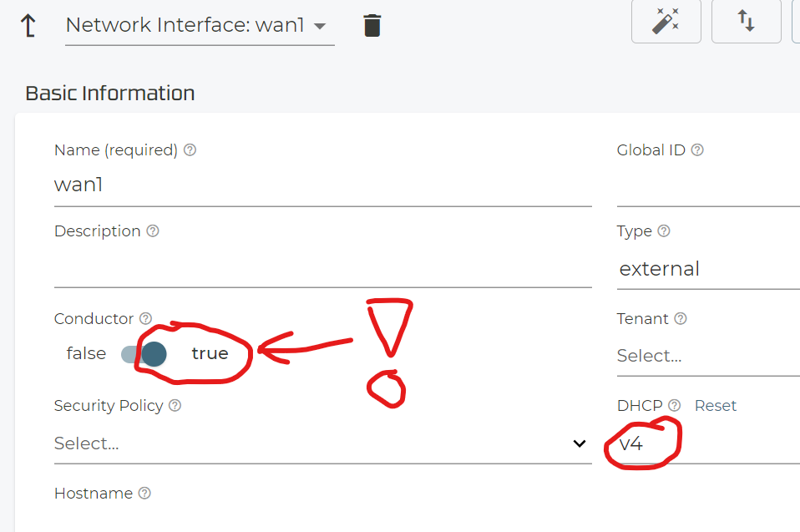The width and height of the screenshot is (800, 532).
Task: Open help icon beside Description
Action: point(153,231)
